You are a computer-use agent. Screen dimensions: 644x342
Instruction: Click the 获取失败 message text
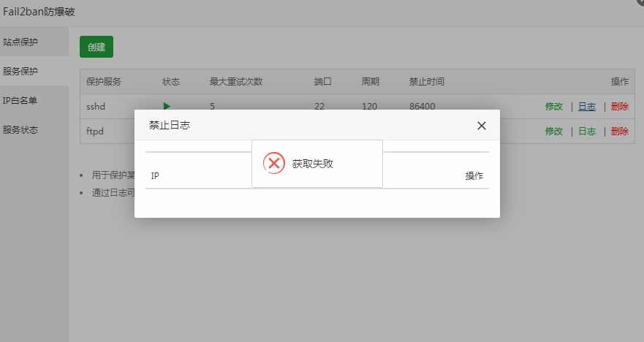pos(313,164)
